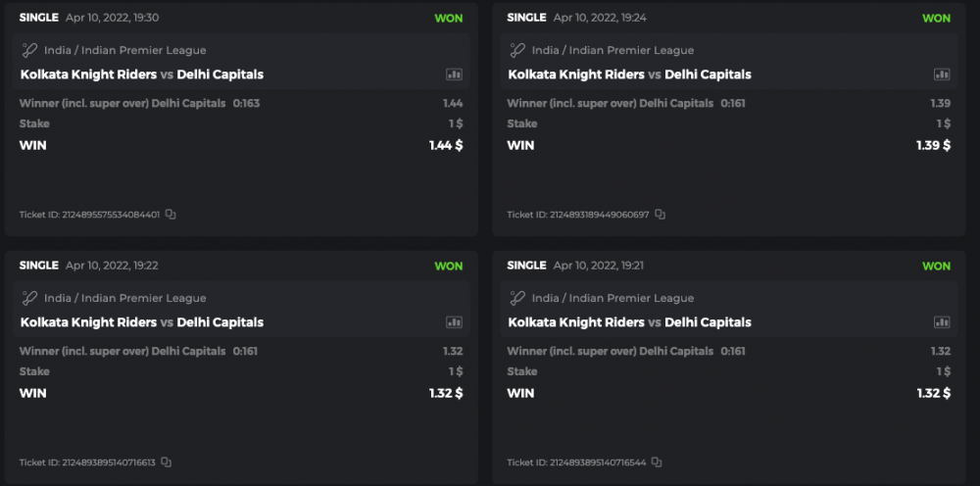This screenshot has height=486, width=980.
Task: Copy ticket ID ending in 6613
Action: [167, 462]
